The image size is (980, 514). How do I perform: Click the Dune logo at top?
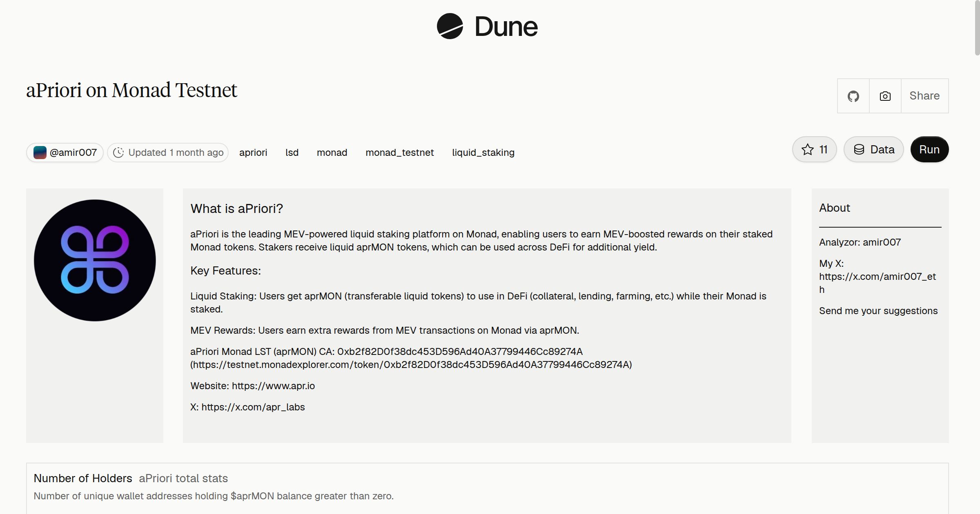coord(487,26)
